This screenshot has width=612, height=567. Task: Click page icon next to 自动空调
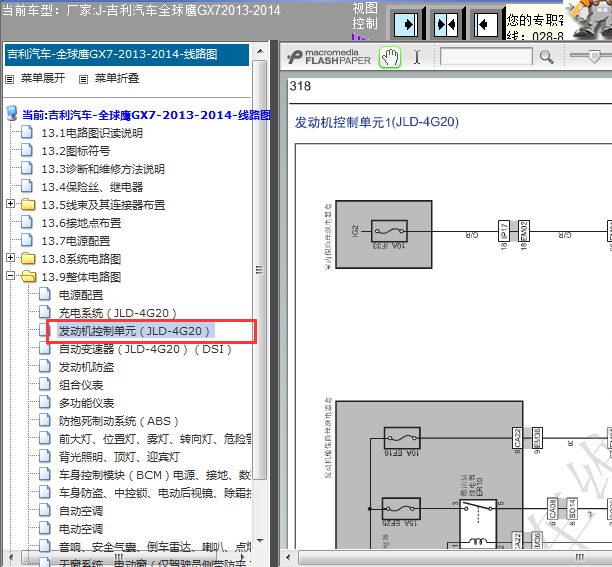click(x=44, y=510)
